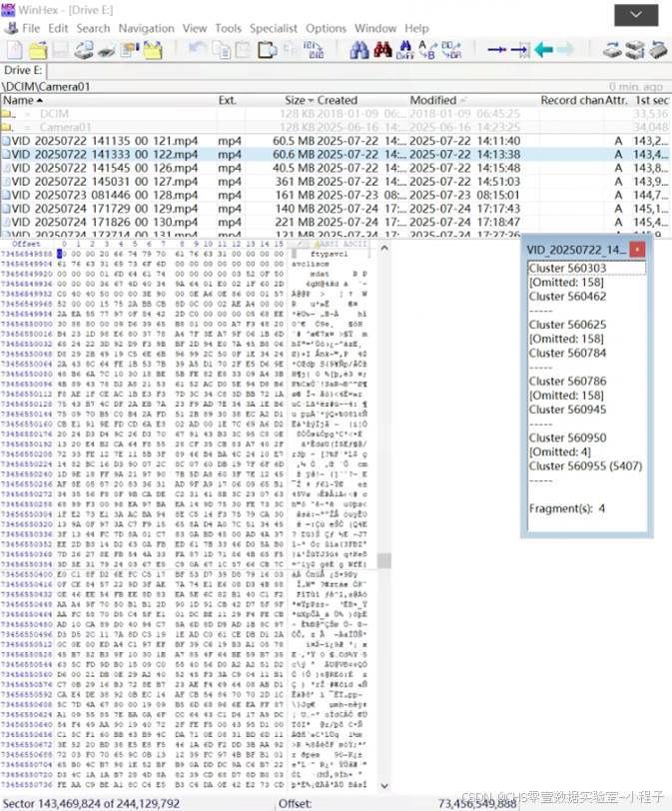
Task: Click the hex view vertical scrollbar thumb
Action: (384, 560)
